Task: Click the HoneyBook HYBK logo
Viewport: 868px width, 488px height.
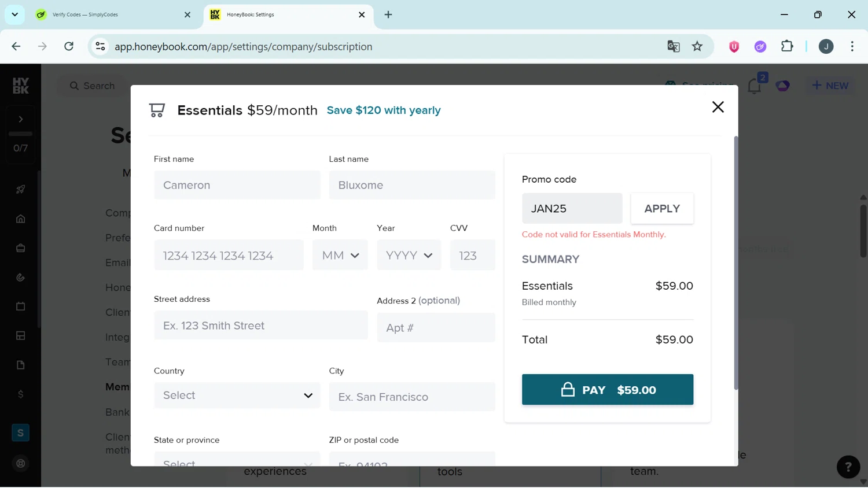Action: (x=21, y=86)
